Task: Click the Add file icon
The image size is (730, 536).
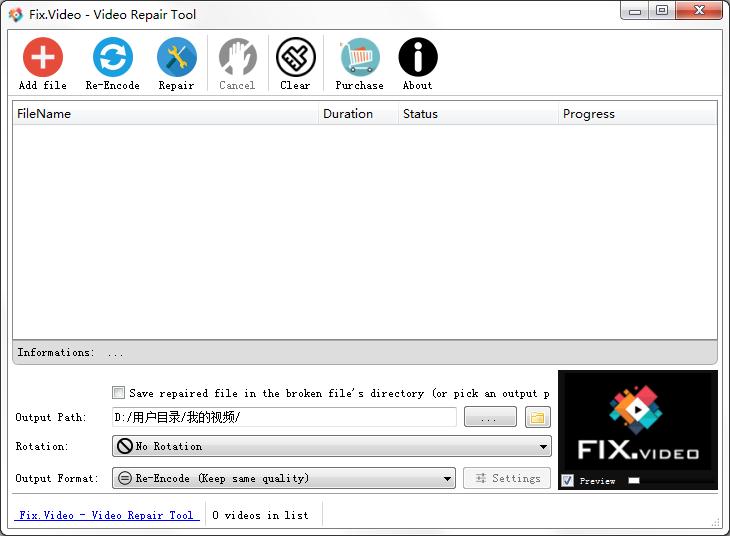Action: tap(43, 57)
